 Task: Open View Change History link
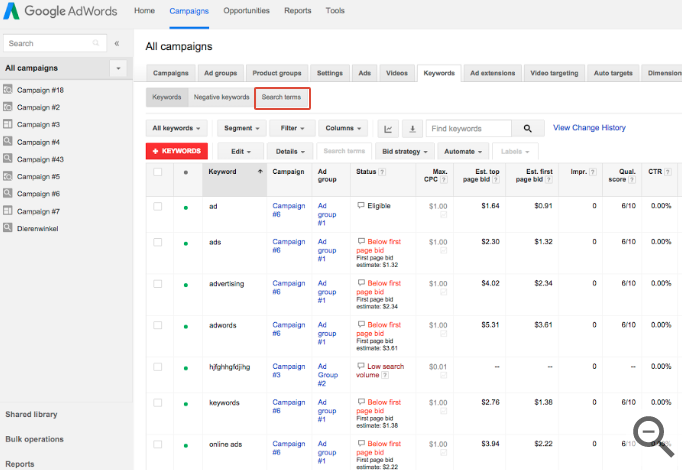589,127
